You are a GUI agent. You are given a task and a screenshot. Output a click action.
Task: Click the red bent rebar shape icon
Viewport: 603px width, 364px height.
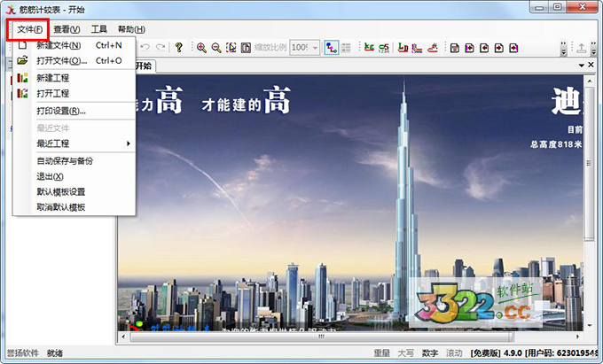pos(433,48)
